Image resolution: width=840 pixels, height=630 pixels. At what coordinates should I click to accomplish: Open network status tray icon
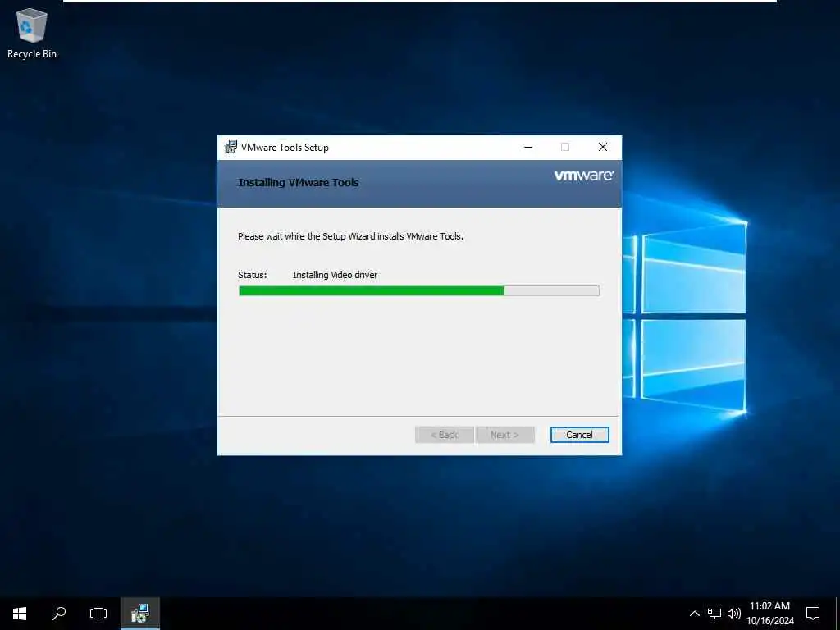coord(714,614)
